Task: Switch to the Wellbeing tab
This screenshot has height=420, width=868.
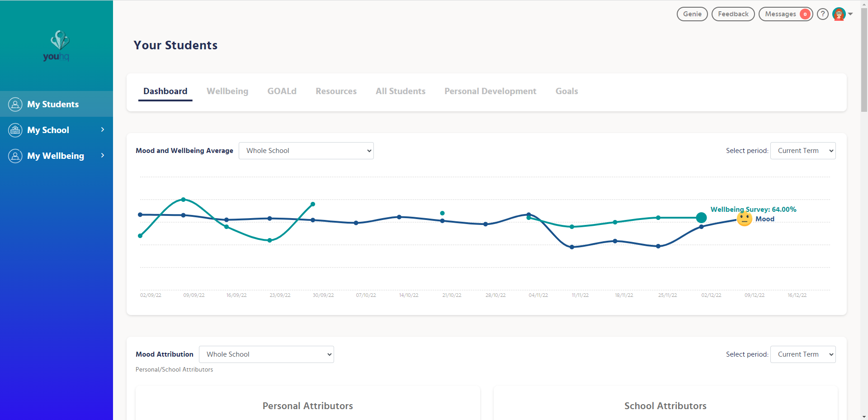Action: 227,91
